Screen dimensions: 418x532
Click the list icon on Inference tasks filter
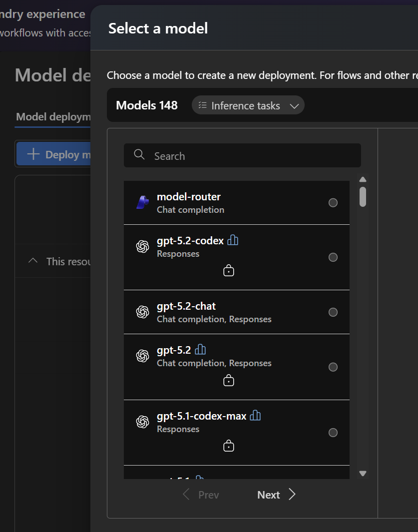tap(203, 105)
